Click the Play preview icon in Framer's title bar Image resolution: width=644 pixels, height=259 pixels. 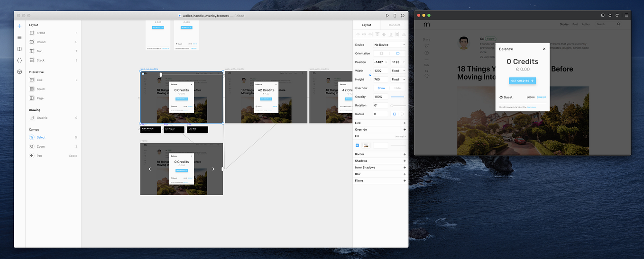387,16
